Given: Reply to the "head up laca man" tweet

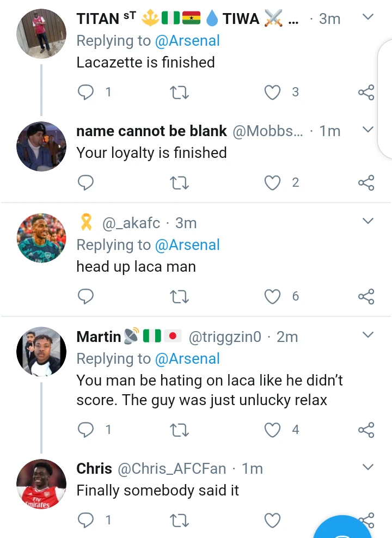Looking at the screenshot, I should [86, 296].
